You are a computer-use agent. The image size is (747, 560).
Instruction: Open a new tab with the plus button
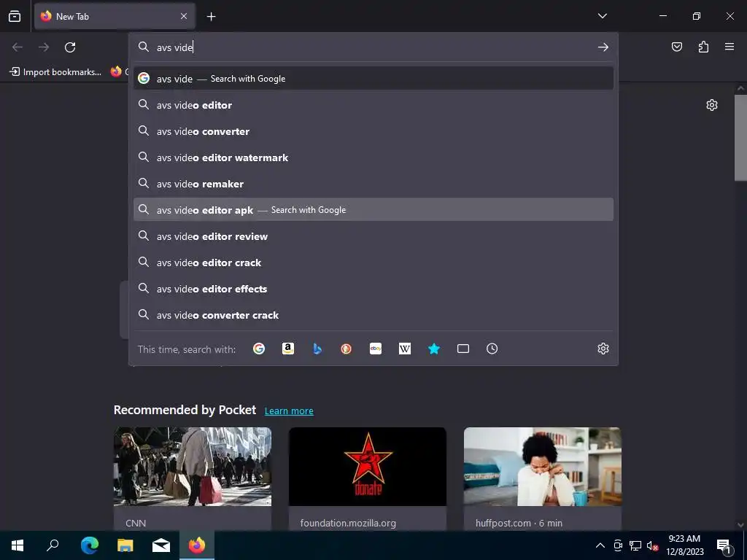click(211, 17)
